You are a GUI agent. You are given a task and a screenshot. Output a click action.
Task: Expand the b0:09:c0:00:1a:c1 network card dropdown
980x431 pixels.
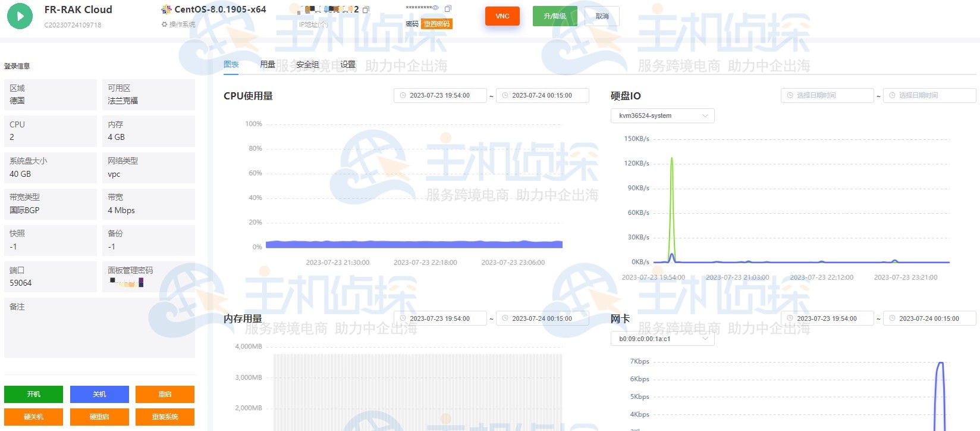tap(662, 339)
